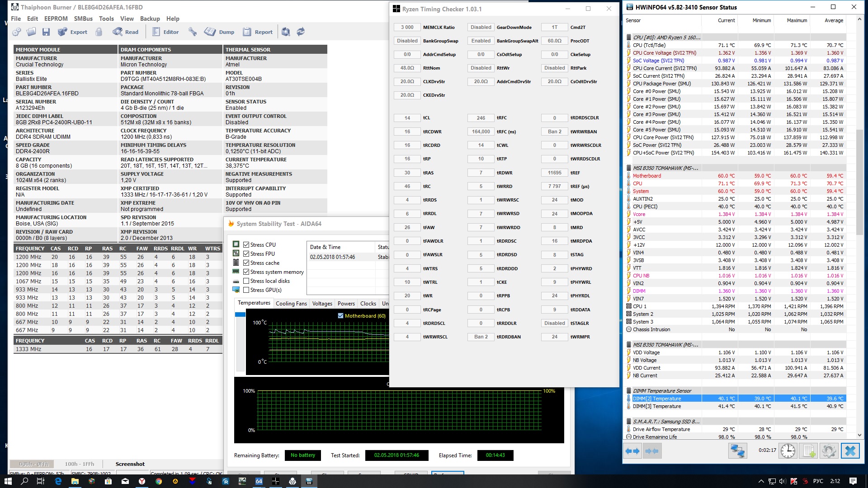This screenshot has width=868, height=488.
Task: Click the HWiNFO expand columns arrows button
Action: point(632,451)
